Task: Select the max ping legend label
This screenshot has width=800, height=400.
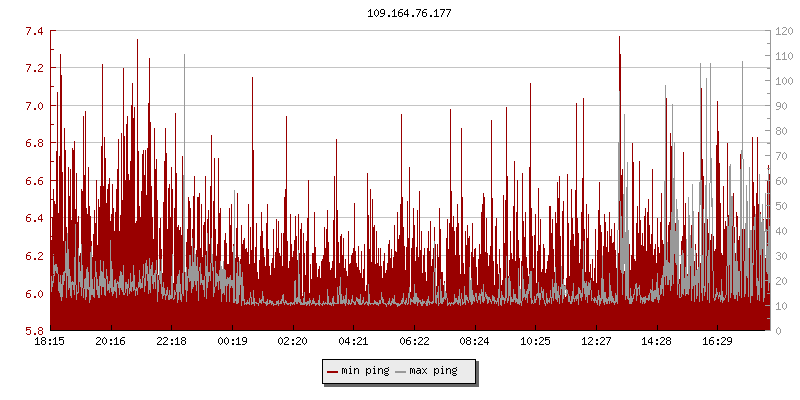Action: (434, 372)
